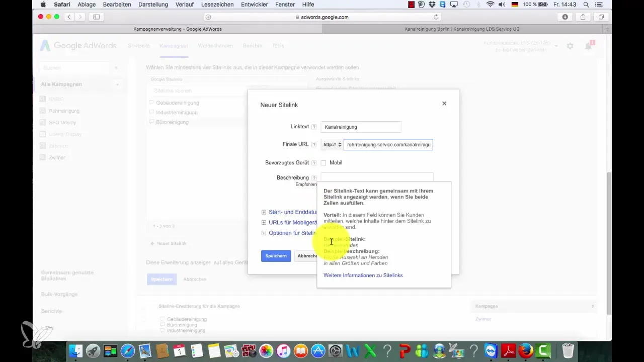Open iTunes from the Dock
Image resolution: width=644 pixels, height=362 pixels.
tap(283, 350)
